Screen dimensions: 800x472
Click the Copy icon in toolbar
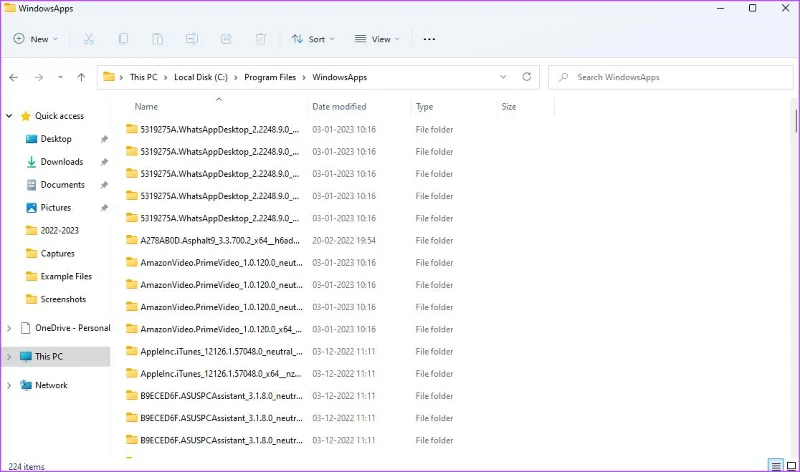[123, 39]
